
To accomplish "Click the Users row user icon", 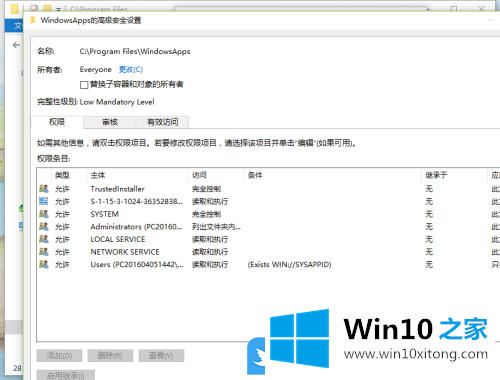I will click(44, 264).
